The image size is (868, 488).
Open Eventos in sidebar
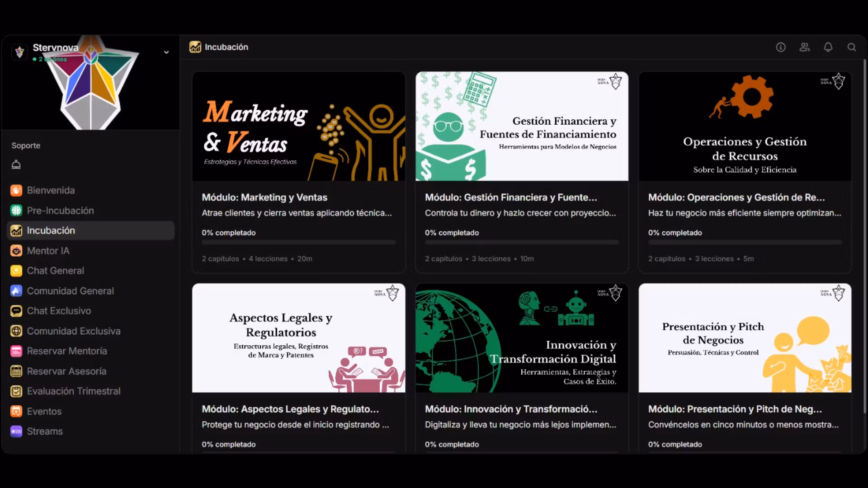coord(90,412)
